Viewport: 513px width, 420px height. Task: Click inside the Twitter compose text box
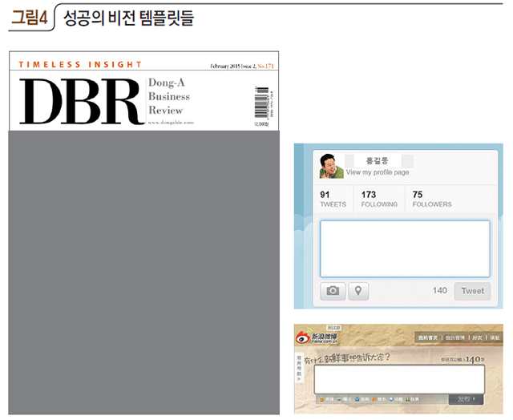405,248
